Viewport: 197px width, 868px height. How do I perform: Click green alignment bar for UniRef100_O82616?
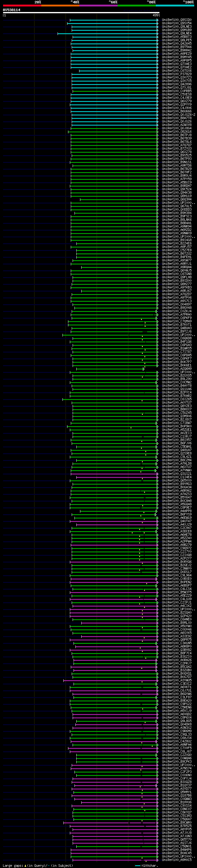click(x=113, y=132)
